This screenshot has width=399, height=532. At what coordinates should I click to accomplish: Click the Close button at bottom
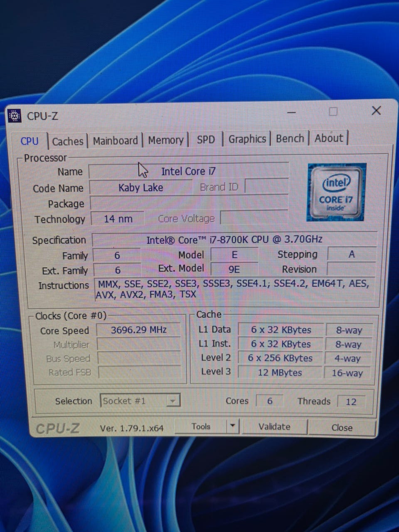(x=342, y=428)
